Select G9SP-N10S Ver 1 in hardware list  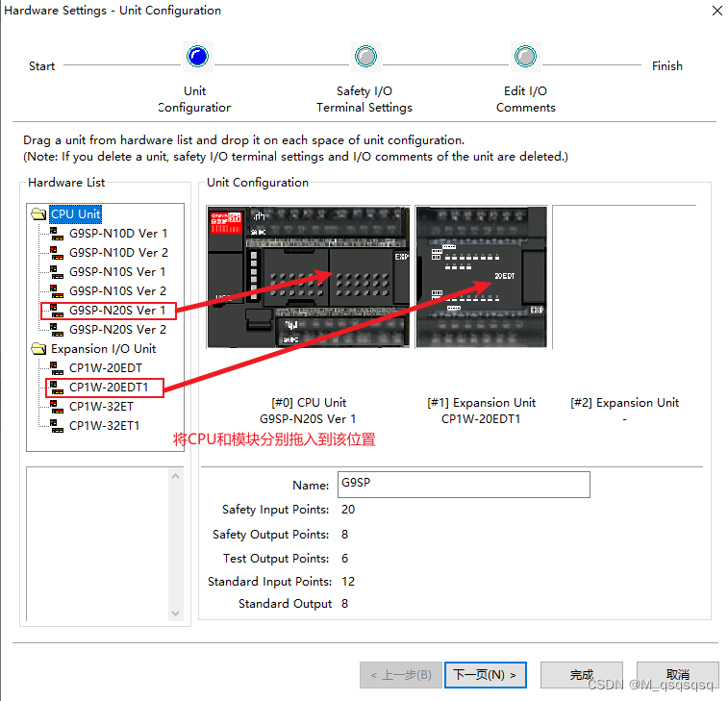point(117,272)
